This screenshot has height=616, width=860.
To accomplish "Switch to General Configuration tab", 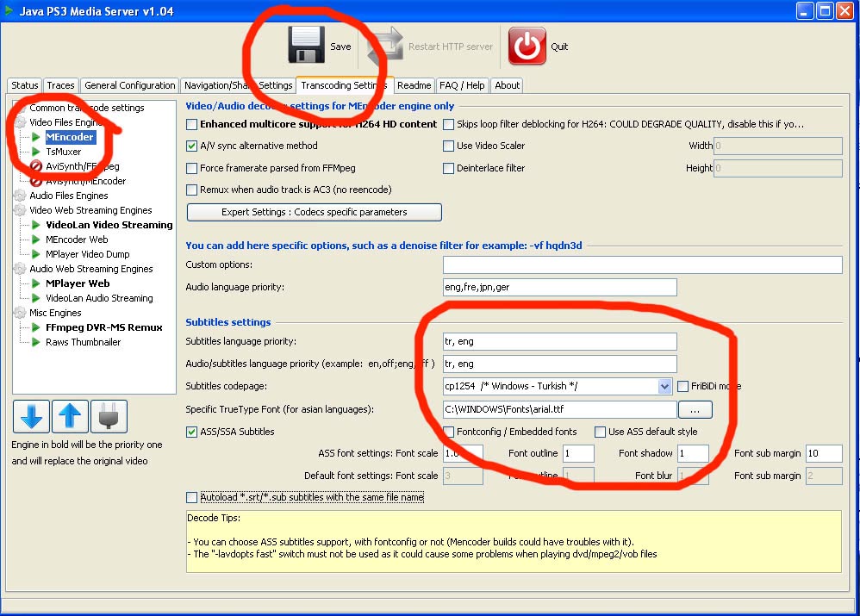I will (129, 85).
